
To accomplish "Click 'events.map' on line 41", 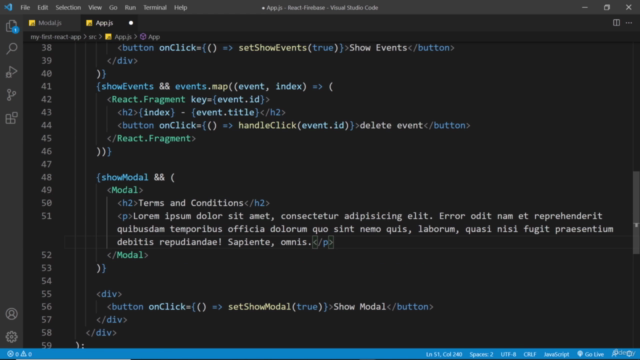I will (x=201, y=87).
